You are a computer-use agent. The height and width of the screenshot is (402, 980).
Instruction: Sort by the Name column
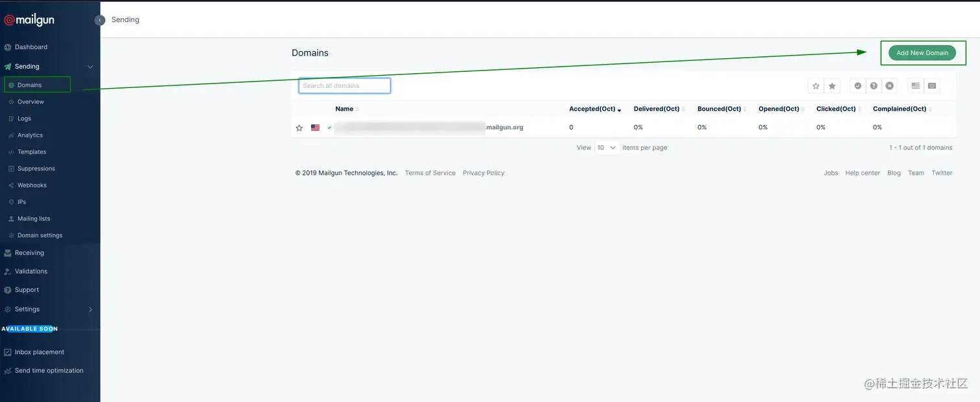pos(347,109)
